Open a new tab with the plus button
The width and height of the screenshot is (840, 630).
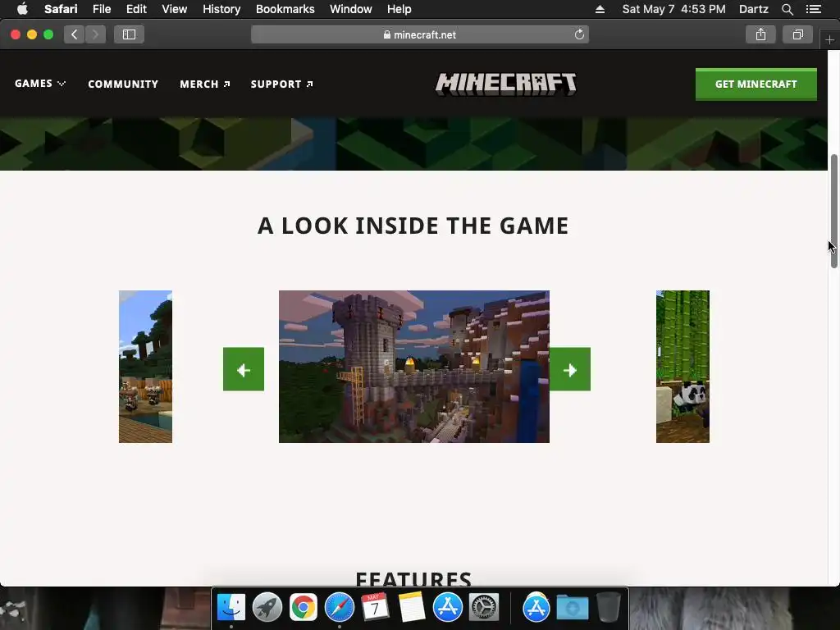tap(829, 39)
